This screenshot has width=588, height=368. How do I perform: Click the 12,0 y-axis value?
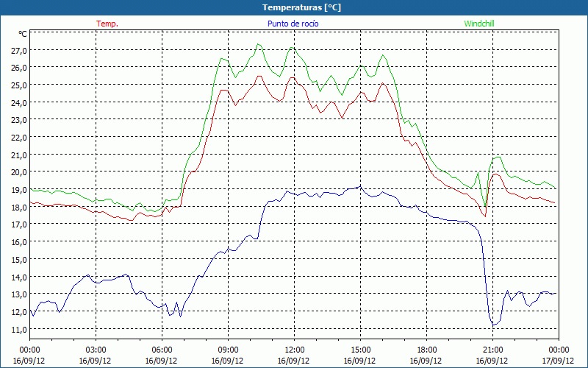19,312
